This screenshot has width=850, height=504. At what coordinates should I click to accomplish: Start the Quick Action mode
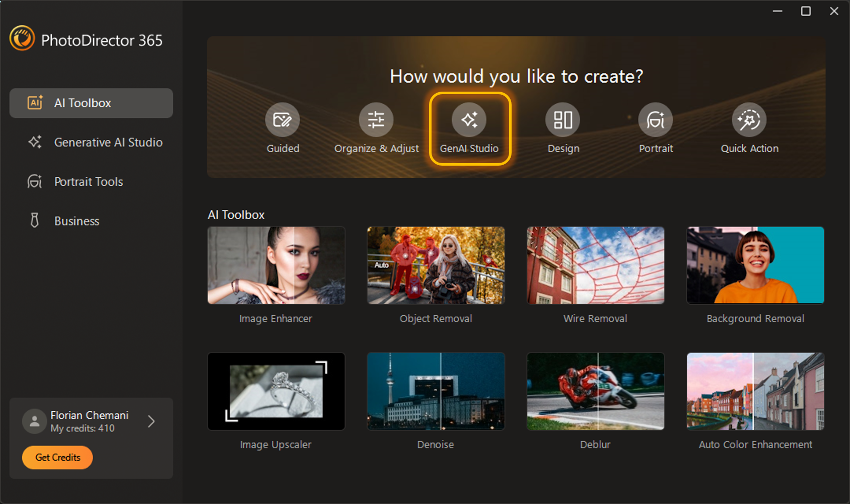pyautogui.click(x=749, y=120)
